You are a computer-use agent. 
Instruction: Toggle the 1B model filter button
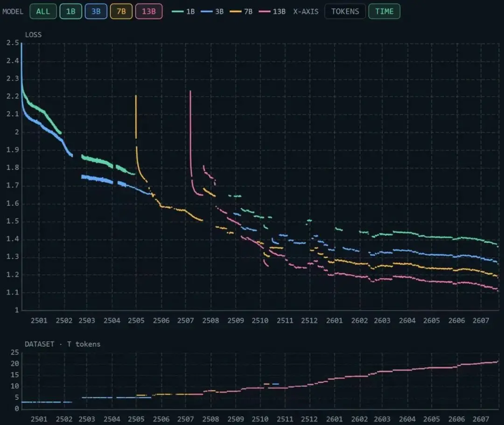[x=71, y=12]
